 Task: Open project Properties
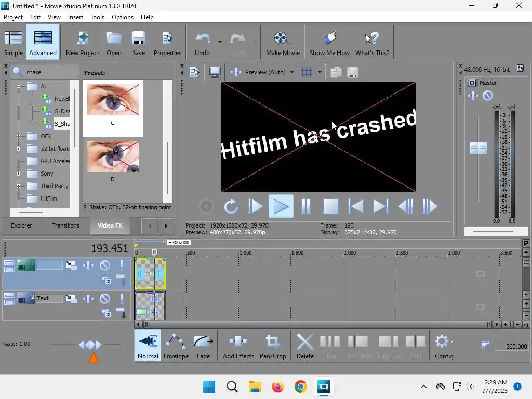[167, 43]
